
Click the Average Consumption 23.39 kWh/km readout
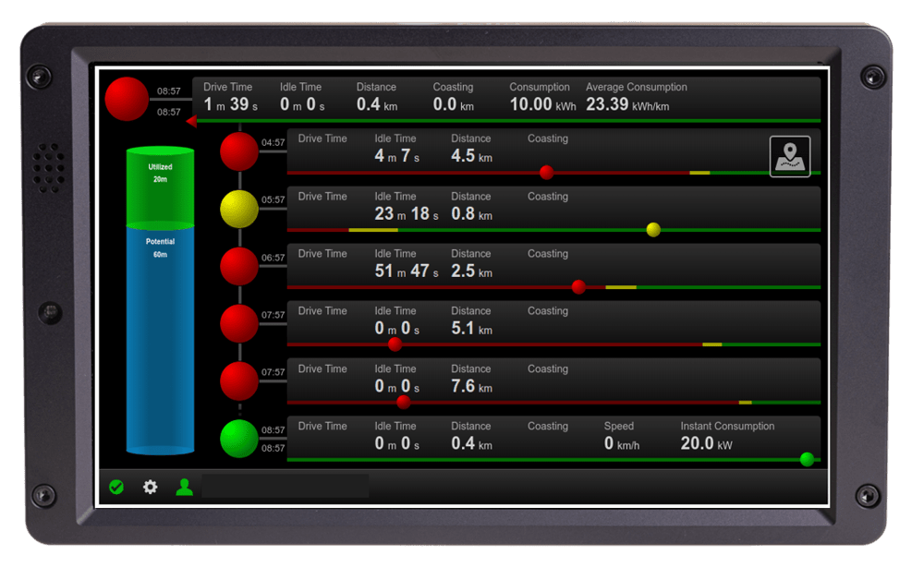[637, 97]
